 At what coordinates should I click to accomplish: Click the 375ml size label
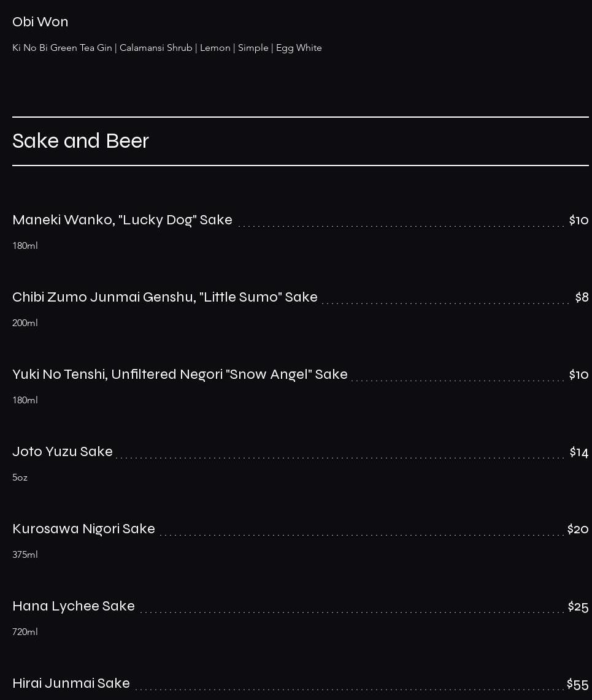pyautogui.click(x=25, y=555)
